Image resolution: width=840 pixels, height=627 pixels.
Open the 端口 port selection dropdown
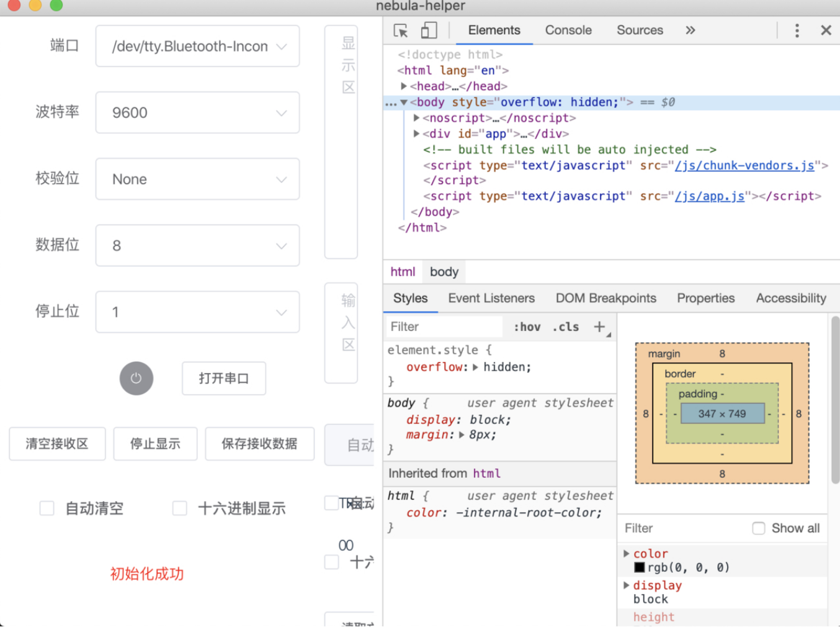(x=197, y=47)
